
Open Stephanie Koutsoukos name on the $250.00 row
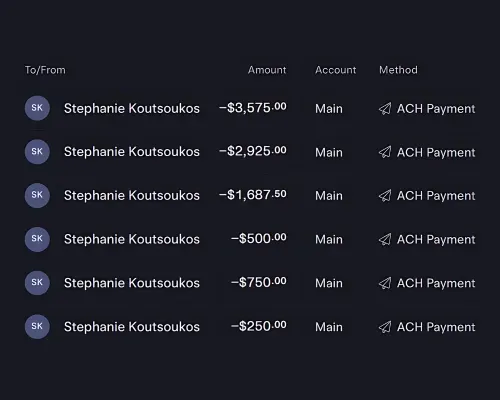coord(132,327)
